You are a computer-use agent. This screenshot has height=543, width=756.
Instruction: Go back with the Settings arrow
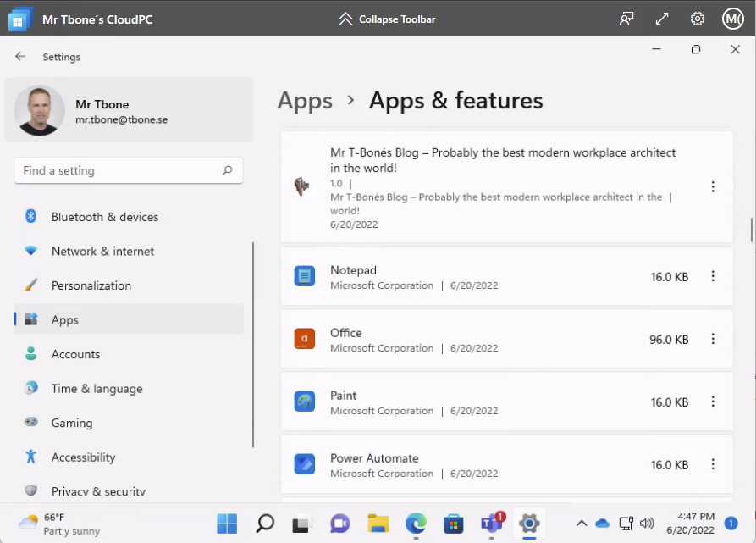tap(20, 57)
